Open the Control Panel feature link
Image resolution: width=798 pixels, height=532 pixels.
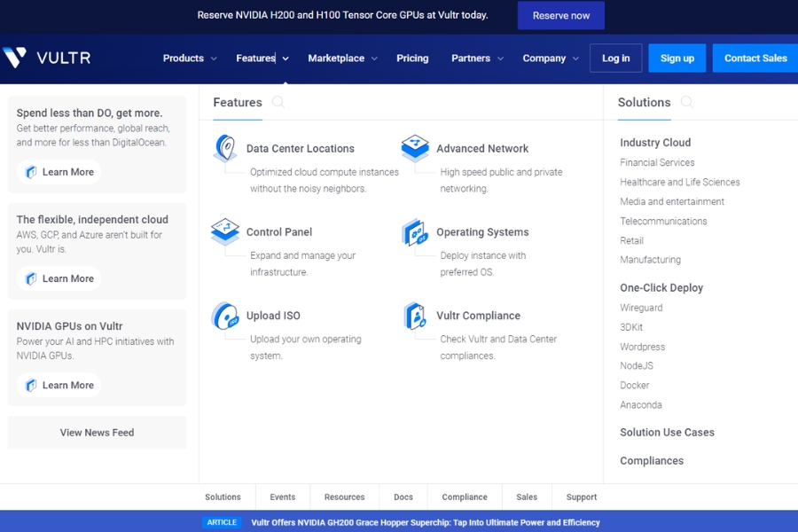279,231
